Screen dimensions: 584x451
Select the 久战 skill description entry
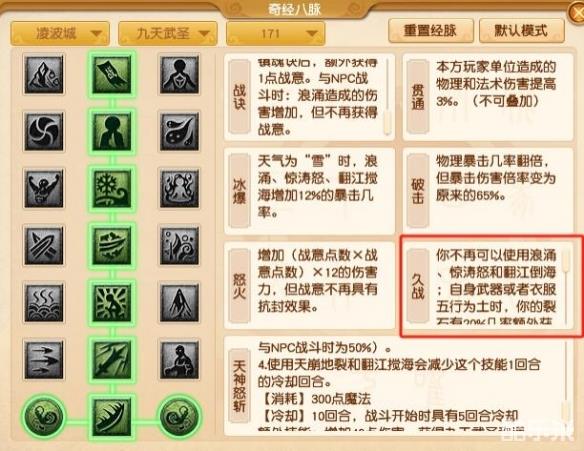tap(488, 285)
